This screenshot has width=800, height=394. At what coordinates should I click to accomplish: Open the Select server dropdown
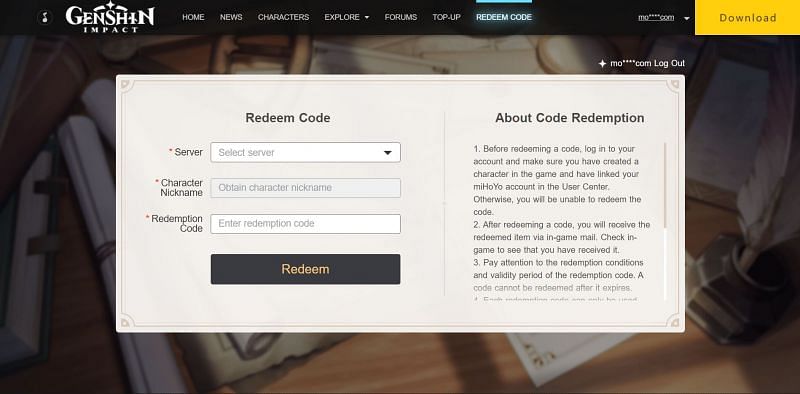305,152
